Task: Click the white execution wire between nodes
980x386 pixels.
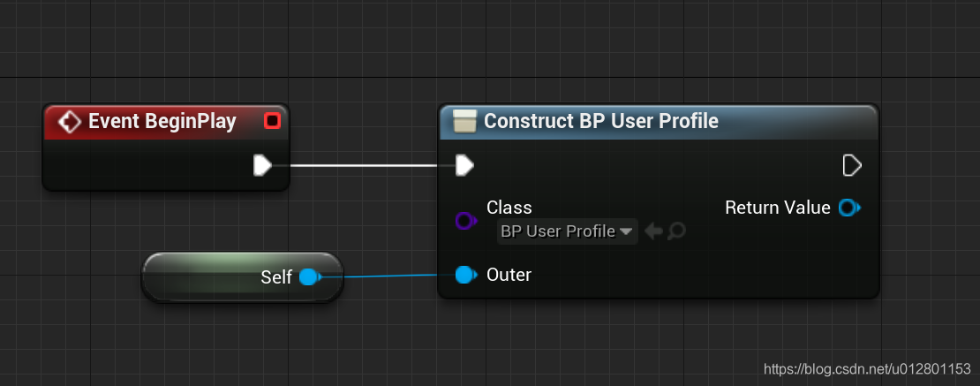Action: (364, 166)
